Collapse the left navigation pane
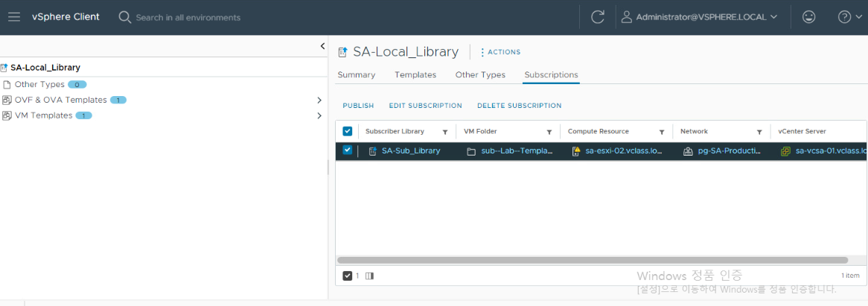The image size is (868, 306). pyautogui.click(x=323, y=46)
